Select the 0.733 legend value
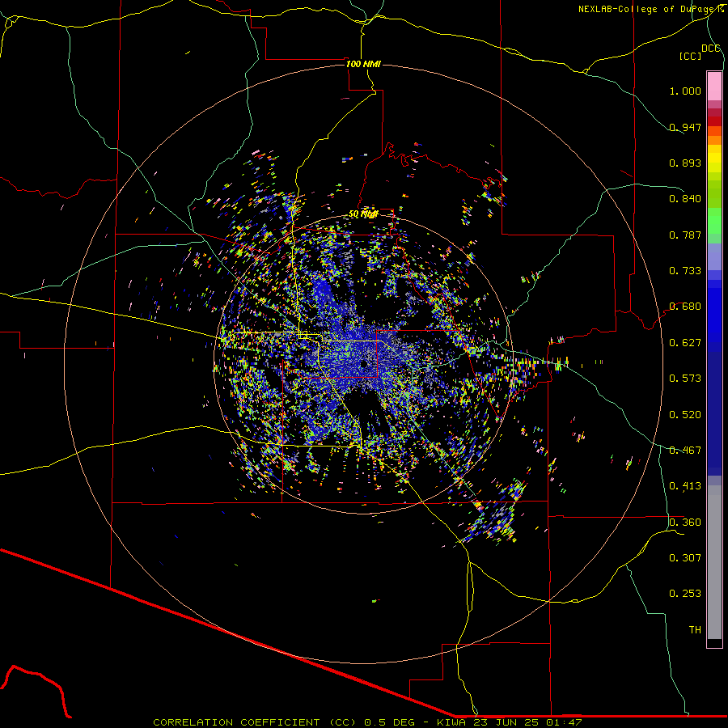Viewport: 728px width, 728px height. click(x=685, y=271)
